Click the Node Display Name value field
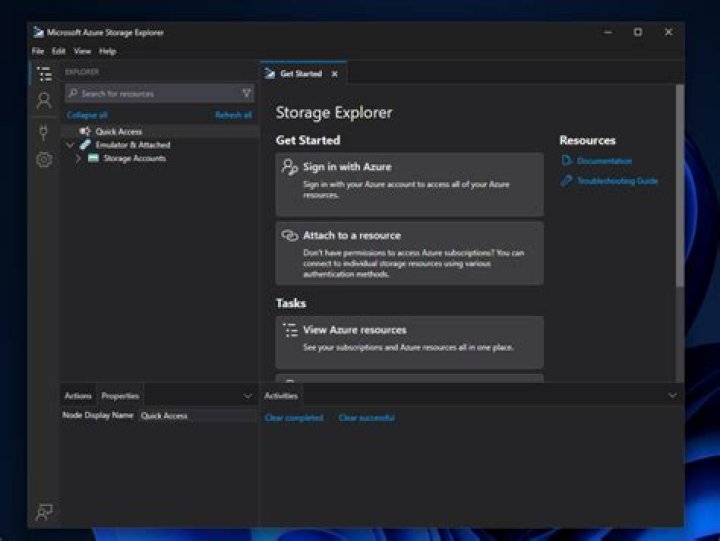720x541 pixels. coord(197,416)
